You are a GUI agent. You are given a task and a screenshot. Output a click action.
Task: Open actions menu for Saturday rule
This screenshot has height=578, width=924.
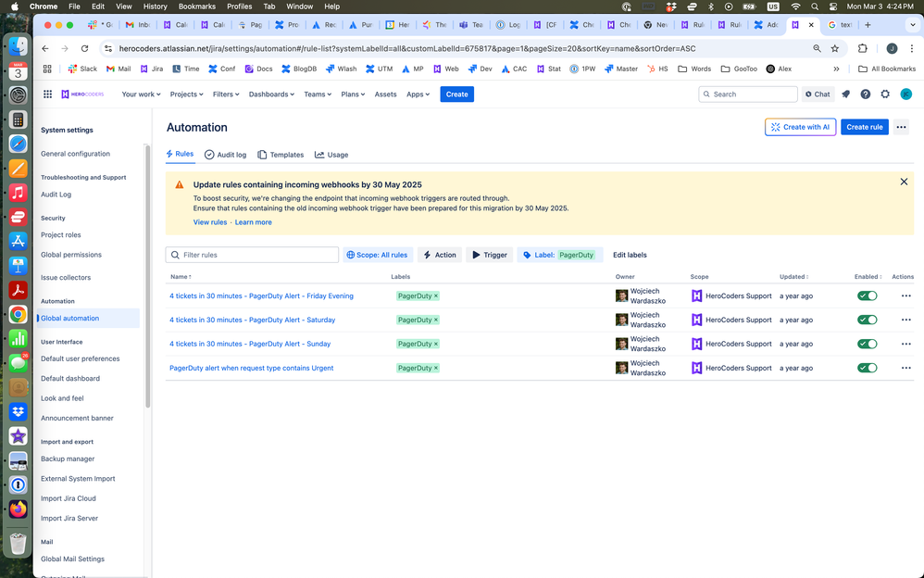(905, 320)
